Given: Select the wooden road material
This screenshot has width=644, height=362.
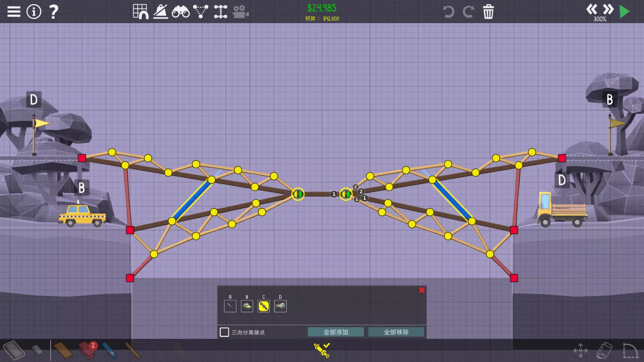Looking at the screenshot, I should coord(63,350).
